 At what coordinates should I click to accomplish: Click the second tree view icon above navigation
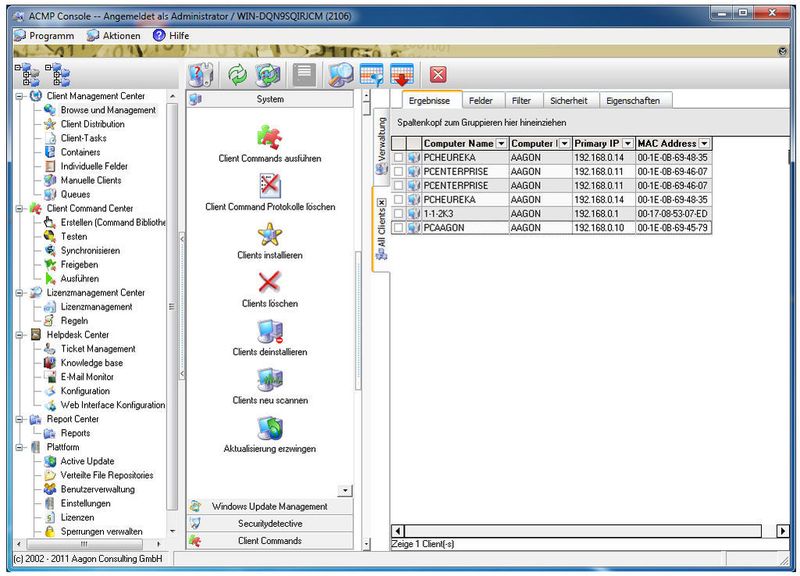pyautogui.click(x=58, y=74)
